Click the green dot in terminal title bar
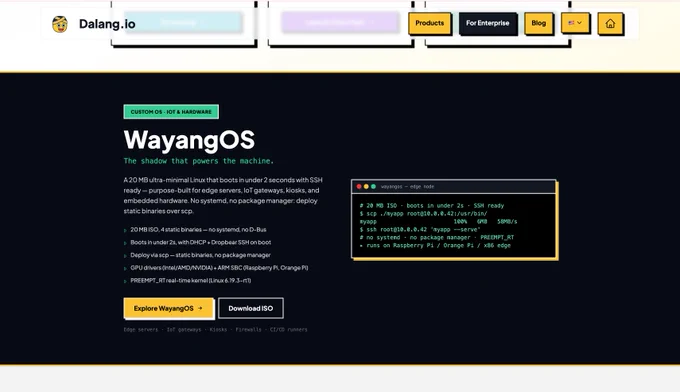 click(373, 186)
